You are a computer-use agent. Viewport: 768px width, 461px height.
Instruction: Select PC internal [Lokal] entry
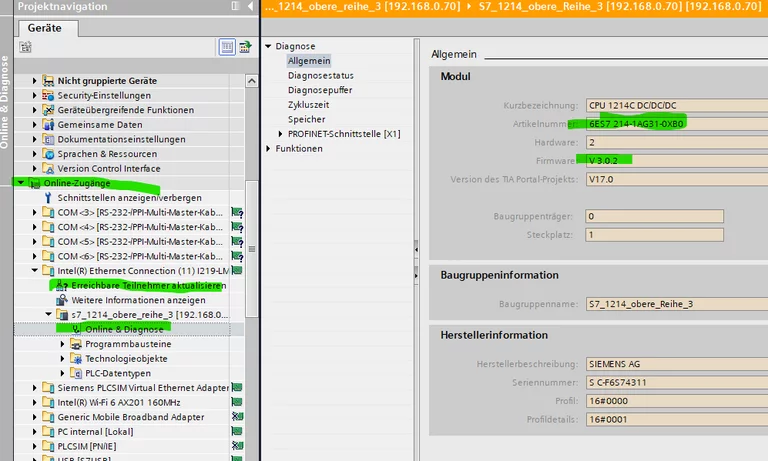[96, 432]
